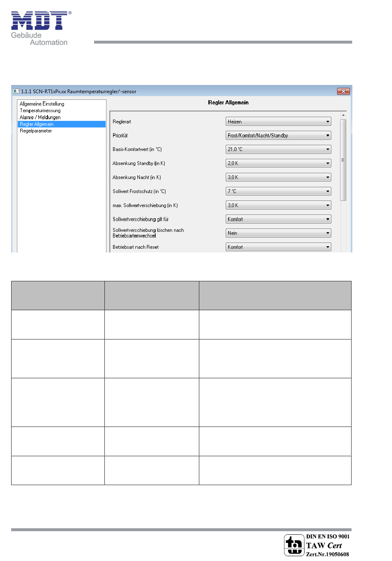Image resolution: width=392 pixels, height=561 pixels.
Task: Open the Betriebsart nach Reset dropdown
Action: pos(279,247)
